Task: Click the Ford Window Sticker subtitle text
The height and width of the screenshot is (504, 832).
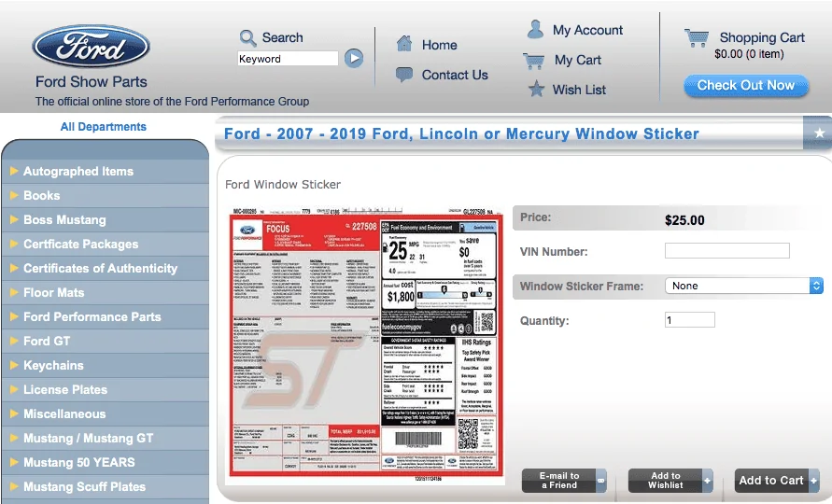Action: pos(283,185)
